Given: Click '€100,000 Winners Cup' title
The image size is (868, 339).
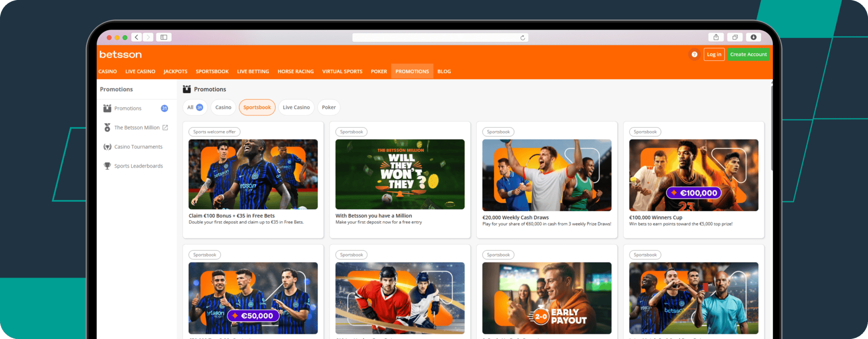Looking at the screenshot, I should [656, 217].
